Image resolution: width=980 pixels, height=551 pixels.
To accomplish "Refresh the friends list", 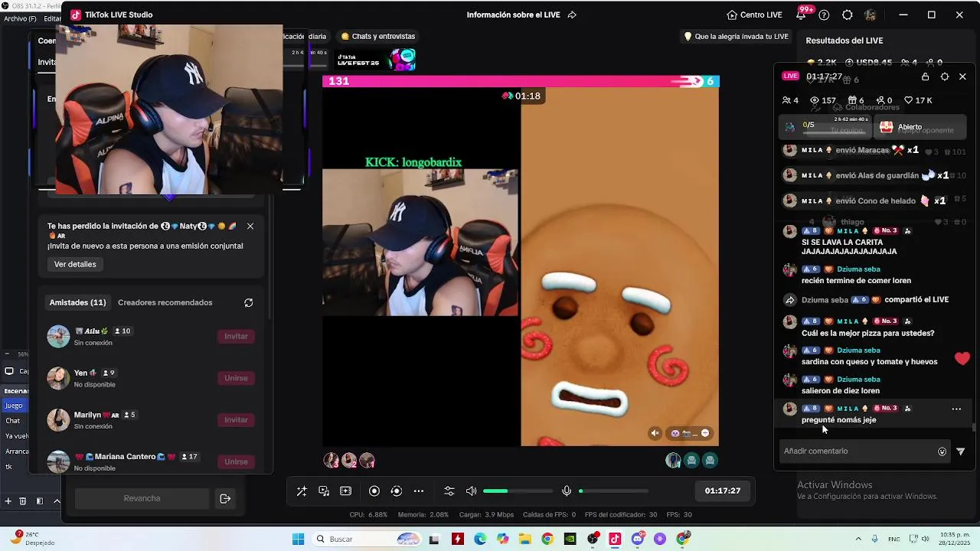I will 249,303.
